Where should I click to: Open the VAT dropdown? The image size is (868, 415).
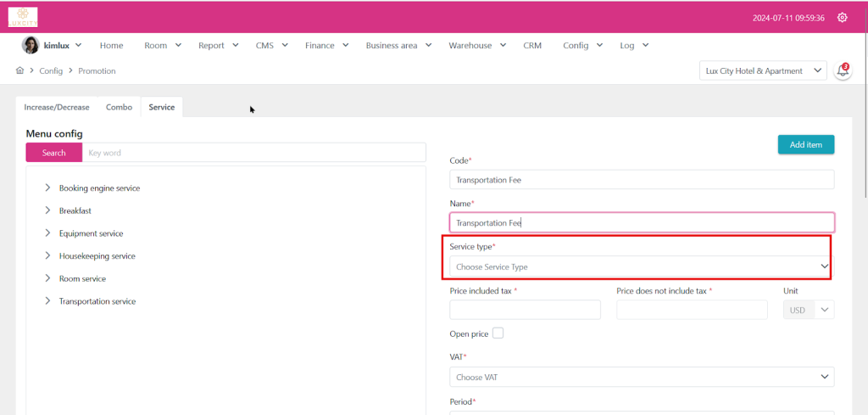point(641,377)
